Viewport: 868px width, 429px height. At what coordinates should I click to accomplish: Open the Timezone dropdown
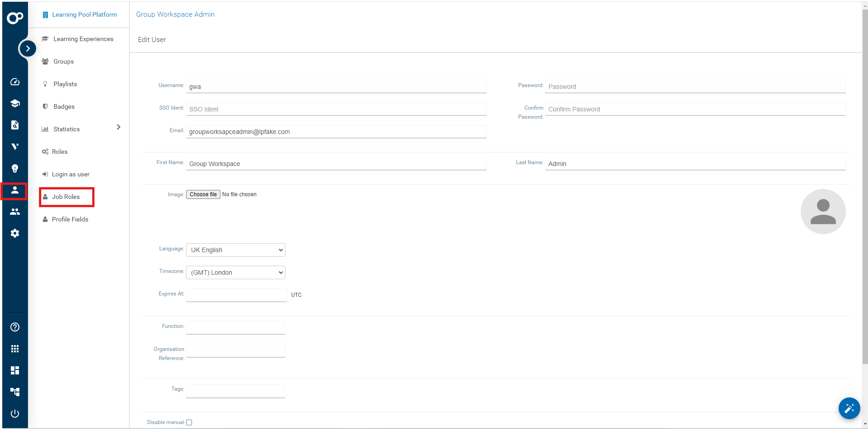click(235, 272)
